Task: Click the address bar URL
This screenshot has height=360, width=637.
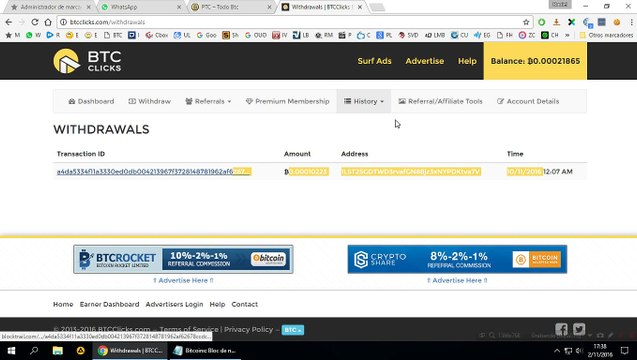Action: (107, 22)
